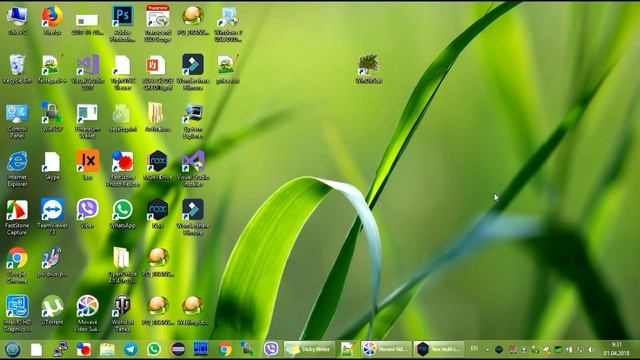Select the Viber desktop shortcut
This screenshot has height=360, width=640.
87,213
